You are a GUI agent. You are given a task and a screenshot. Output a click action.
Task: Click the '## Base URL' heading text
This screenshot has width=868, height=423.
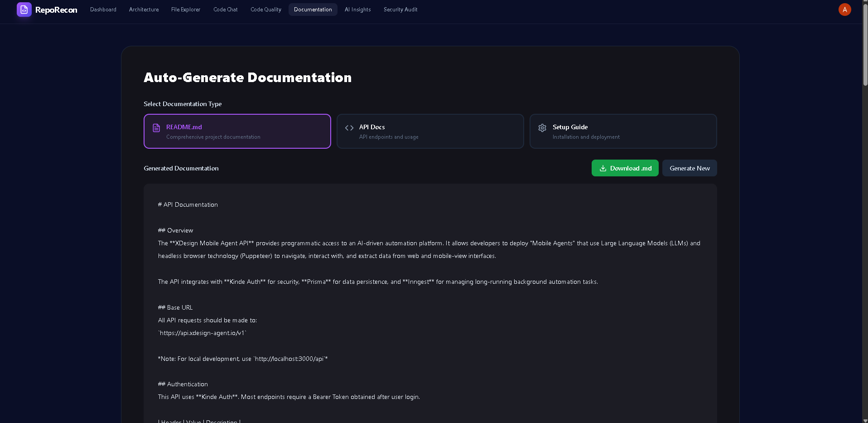pyautogui.click(x=175, y=308)
